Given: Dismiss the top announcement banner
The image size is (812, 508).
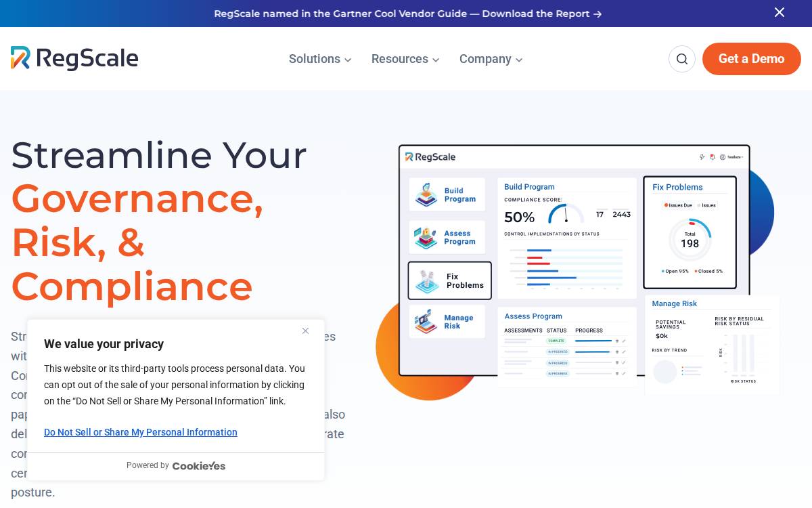Looking at the screenshot, I should [780, 12].
